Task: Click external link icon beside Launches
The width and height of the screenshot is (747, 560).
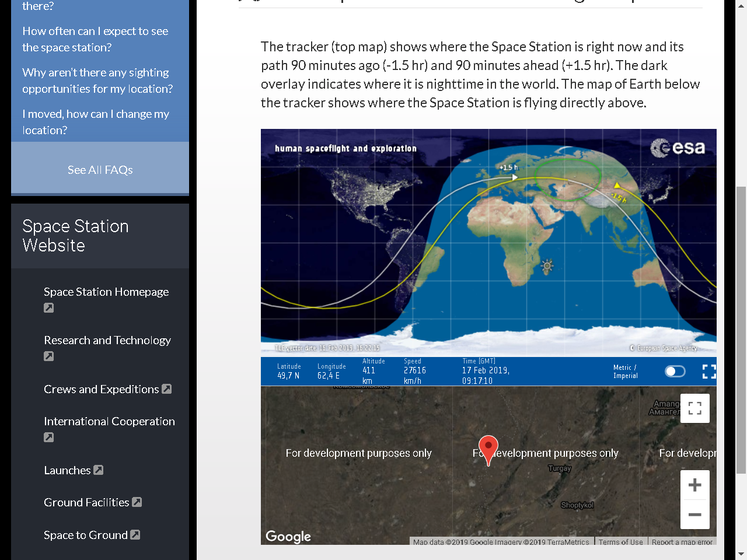Action: [99, 470]
